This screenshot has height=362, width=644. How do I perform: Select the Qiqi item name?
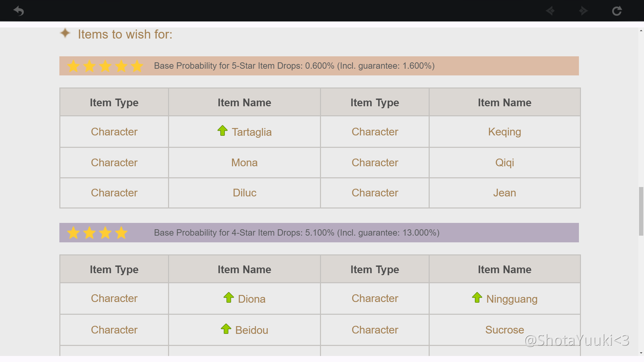click(504, 163)
